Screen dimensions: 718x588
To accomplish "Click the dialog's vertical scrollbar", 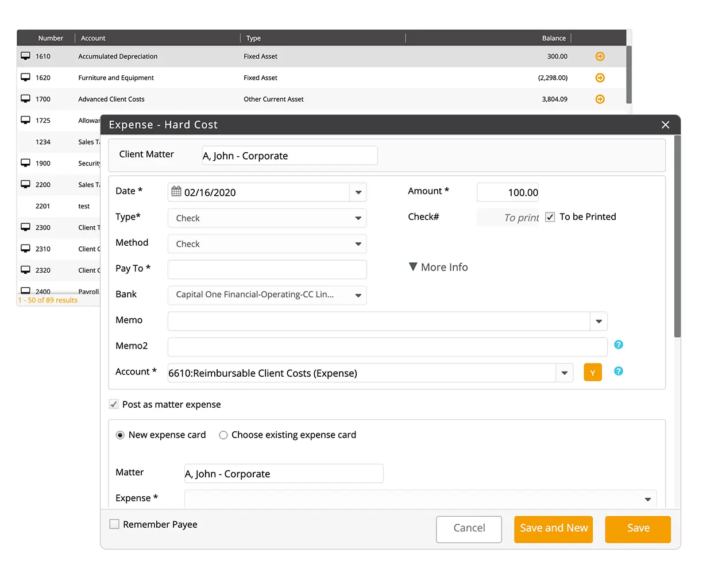I will pyautogui.click(x=677, y=236).
